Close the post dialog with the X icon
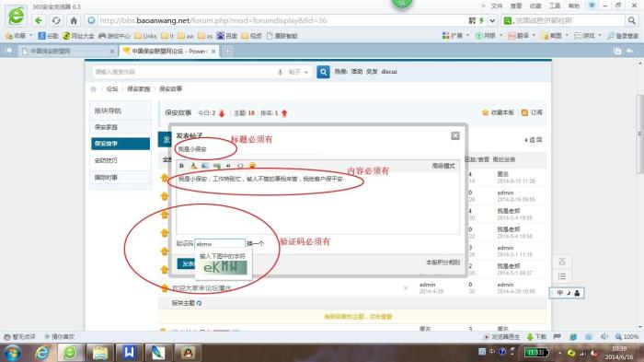Viewport: 644px width, 362px height. pyautogui.click(x=455, y=135)
